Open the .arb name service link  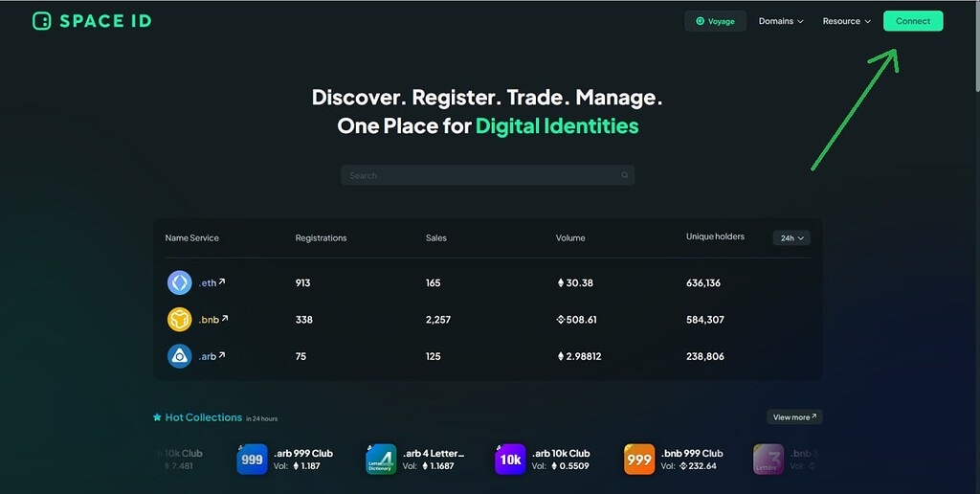212,356
